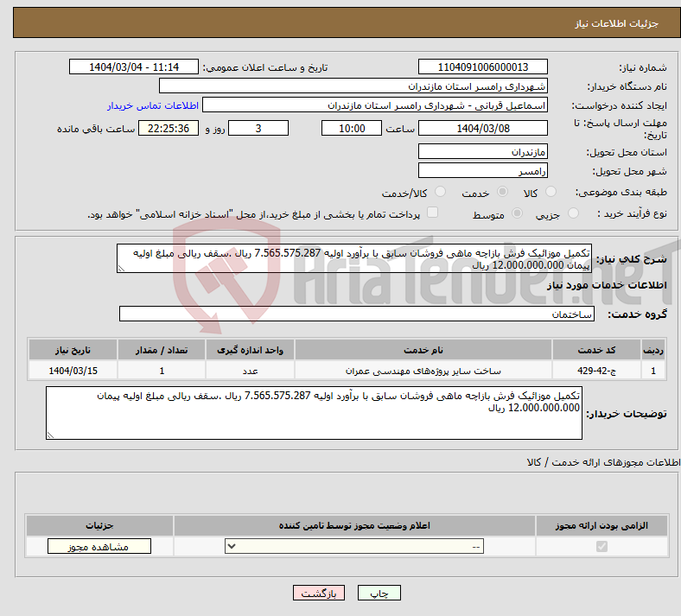Click the تاریخ نیاز column header

[x=73, y=350]
